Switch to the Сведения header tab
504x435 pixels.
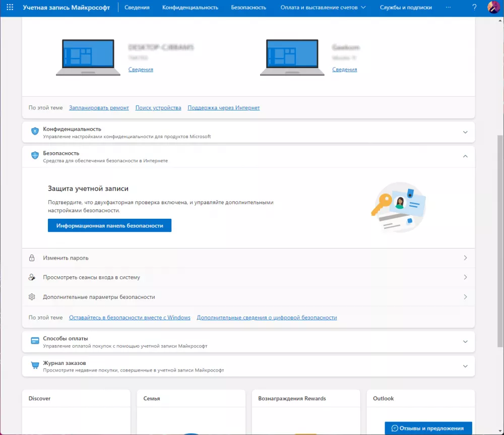pos(137,8)
